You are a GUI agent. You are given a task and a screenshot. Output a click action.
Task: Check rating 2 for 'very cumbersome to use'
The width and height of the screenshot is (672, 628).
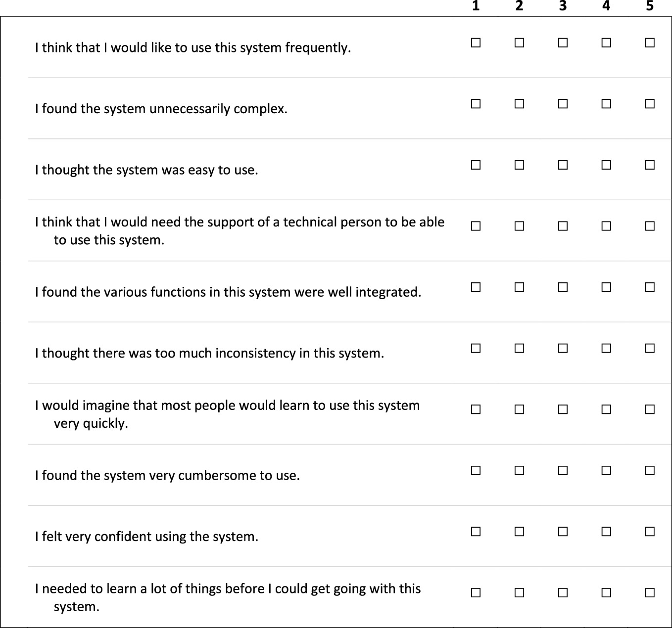(519, 470)
